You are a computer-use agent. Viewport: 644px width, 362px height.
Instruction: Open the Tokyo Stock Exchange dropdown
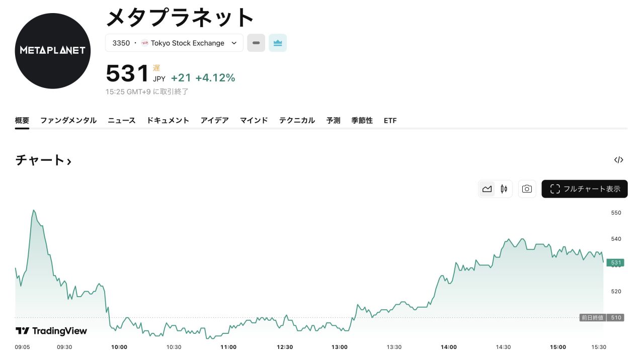point(174,43)
